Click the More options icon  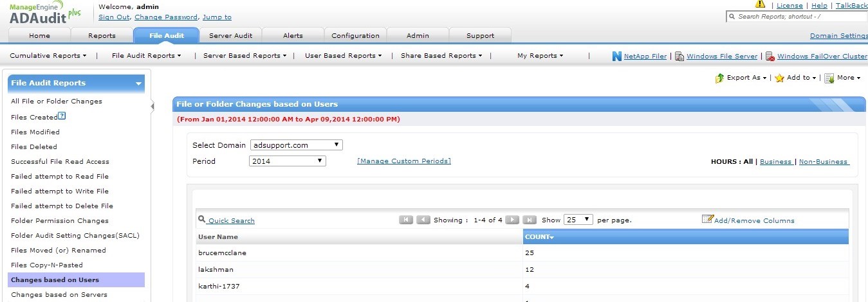point(829,78)
